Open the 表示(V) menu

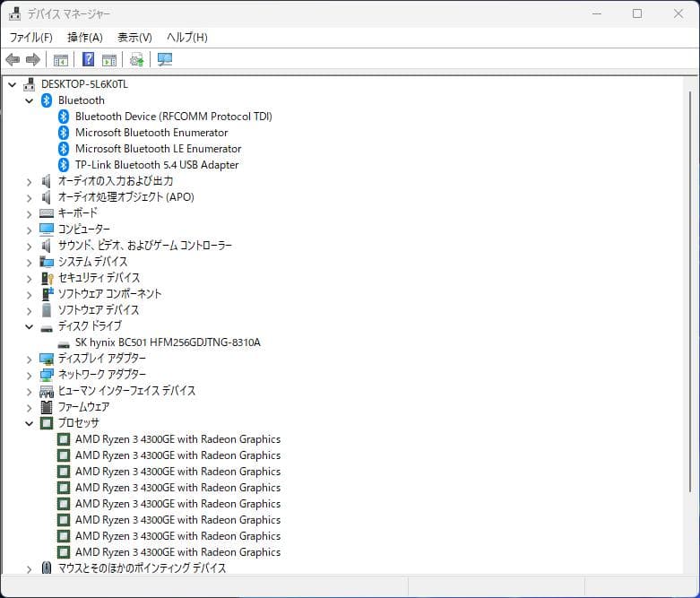click(134, 37)
